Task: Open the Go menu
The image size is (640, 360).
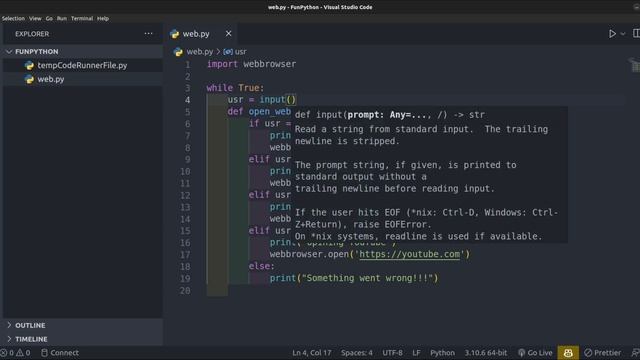Action: [49, 18]
